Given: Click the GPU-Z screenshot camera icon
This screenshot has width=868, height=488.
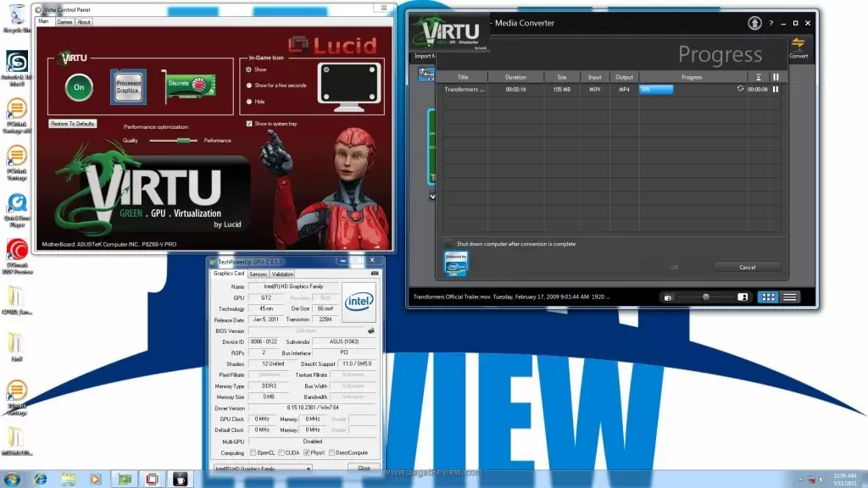Looking at the screenshot, I should [375, 274].
